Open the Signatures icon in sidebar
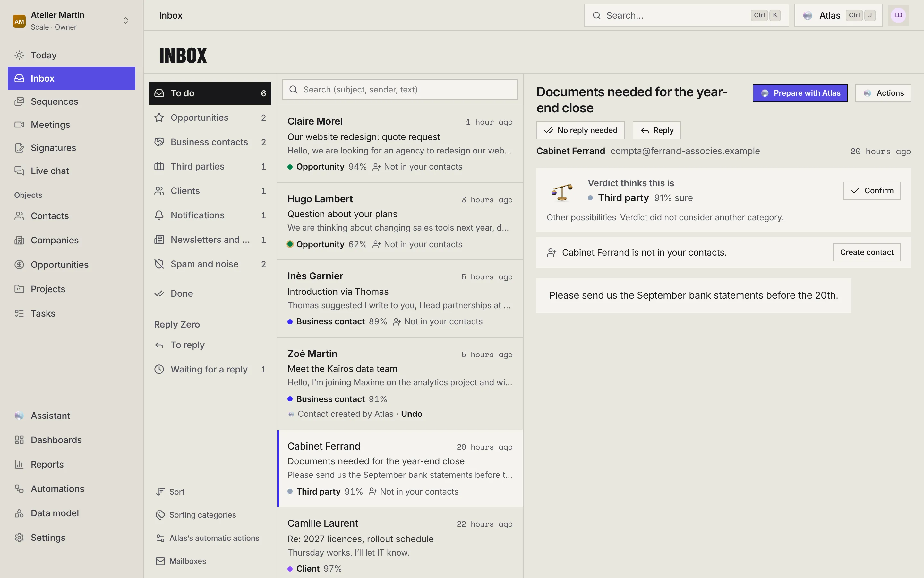924x578 pixels. coord(19,148)
